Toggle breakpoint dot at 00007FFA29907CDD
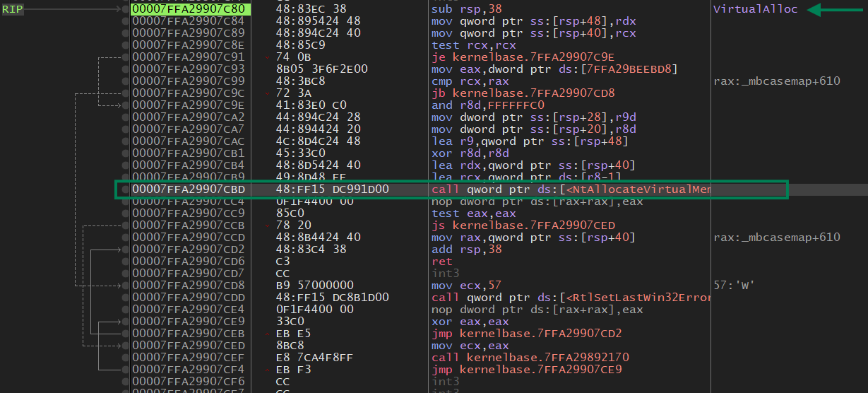Screen dimensions: 868x393 (x=125, y=298)
